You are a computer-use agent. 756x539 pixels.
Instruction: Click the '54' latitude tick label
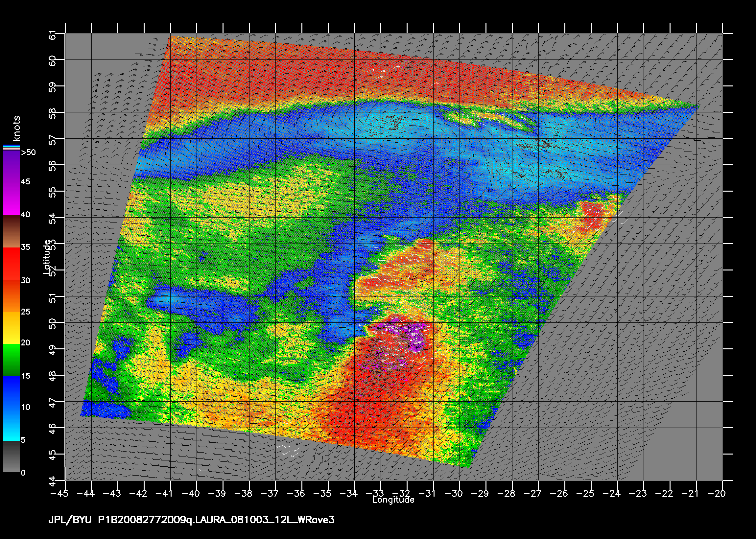pyautogui.click(x=52, y=219)
